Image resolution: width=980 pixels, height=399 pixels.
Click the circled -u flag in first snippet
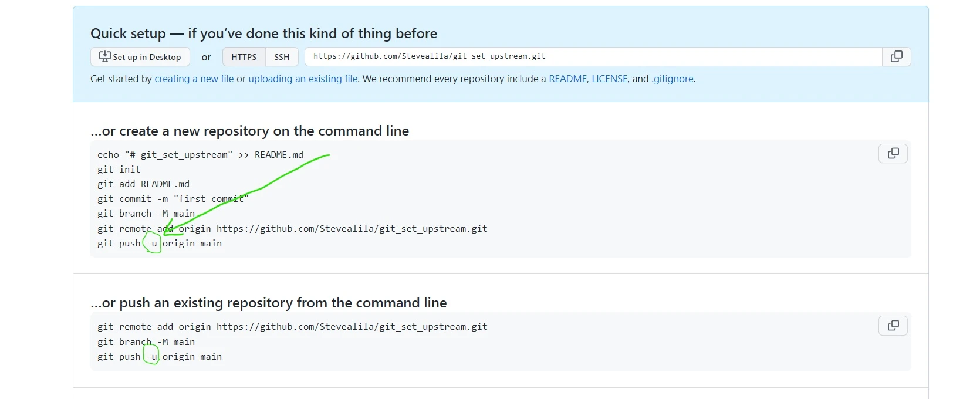[151, 244]
